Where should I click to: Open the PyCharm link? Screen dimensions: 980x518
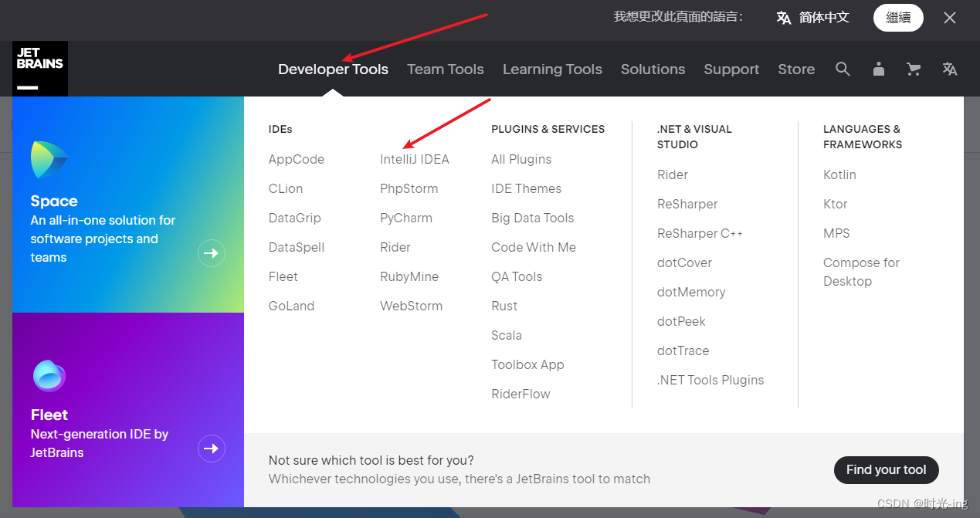tap(406, 218)
